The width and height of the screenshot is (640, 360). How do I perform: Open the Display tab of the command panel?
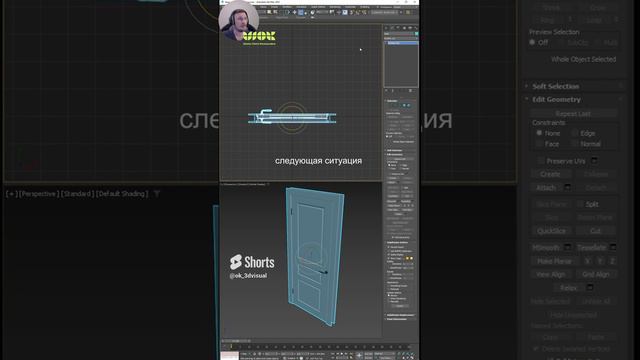(410, 28)
